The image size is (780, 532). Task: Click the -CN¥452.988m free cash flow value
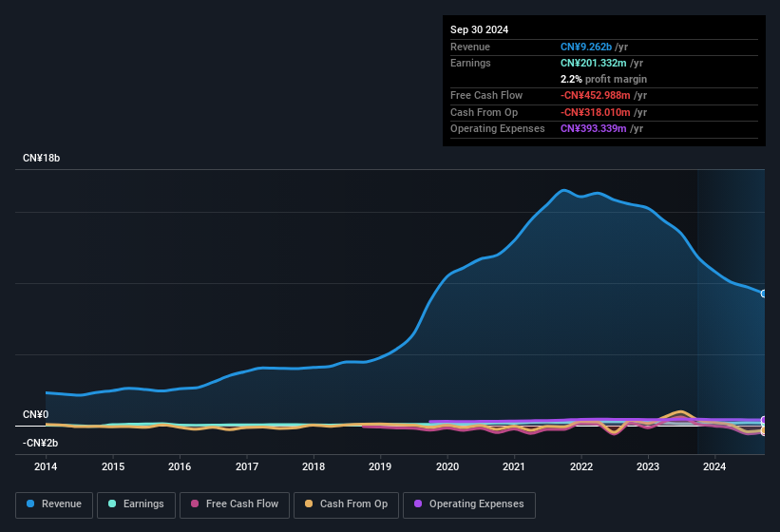click(596, 95)
